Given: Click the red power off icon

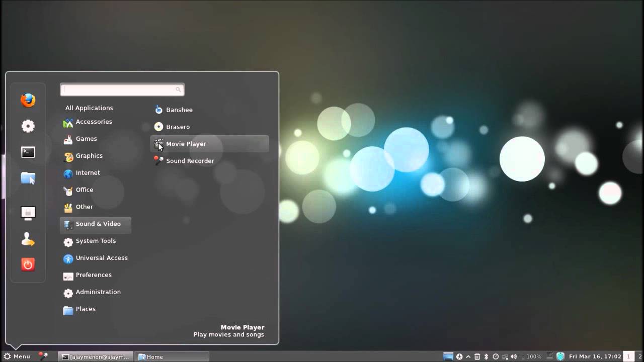Looking at the screenshot, I should coord(28,264).
